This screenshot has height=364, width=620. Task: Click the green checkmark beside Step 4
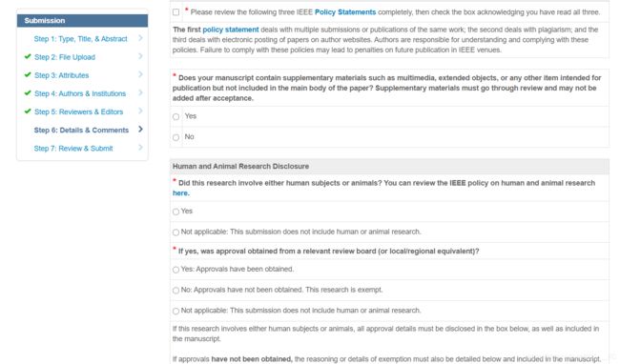click(x=28, y=92)
